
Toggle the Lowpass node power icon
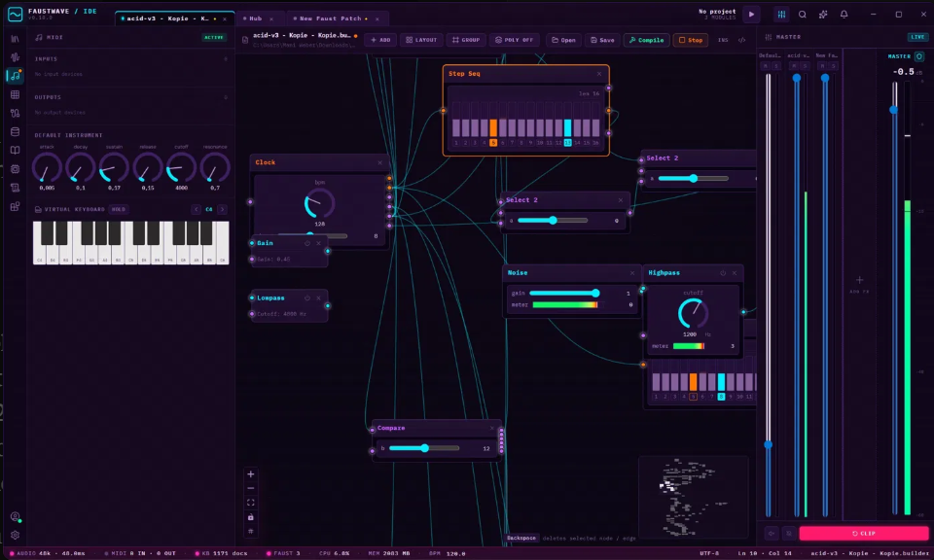307,298
